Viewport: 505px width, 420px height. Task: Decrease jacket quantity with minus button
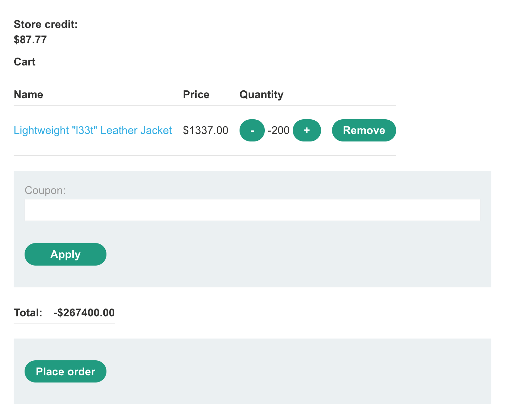pyautogui.click(x=252, y=130)
